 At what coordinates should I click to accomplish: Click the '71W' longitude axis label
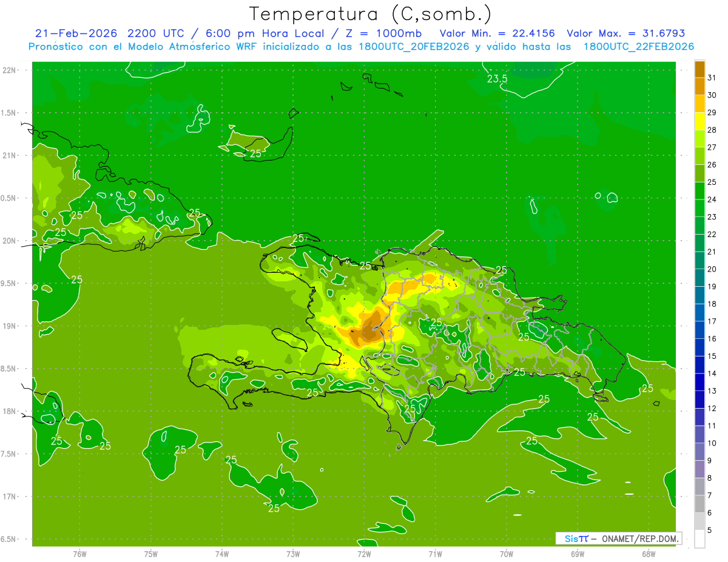click(x=435, y=554)
